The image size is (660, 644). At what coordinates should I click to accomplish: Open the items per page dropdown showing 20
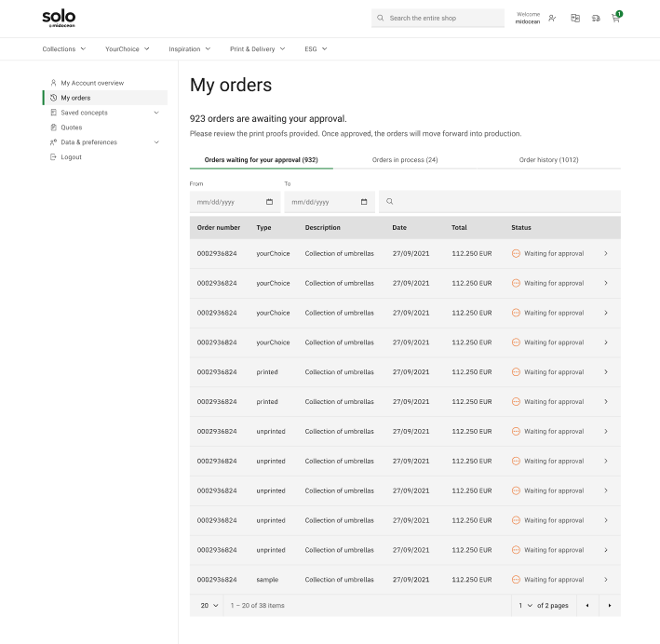pyautogui.click(x=209, y=605)
